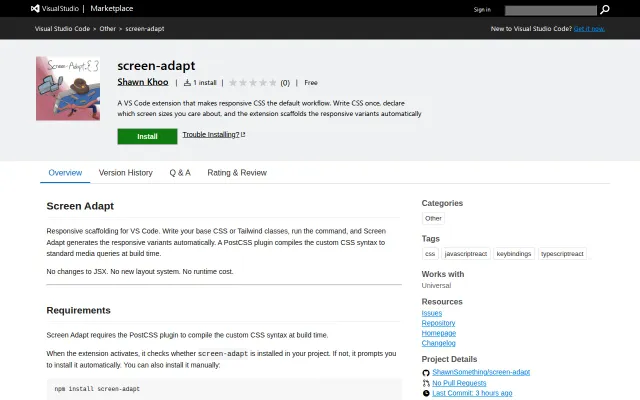Click the Screen Adapt overview heading
Image resolution: width=640 pixels, height=400 pixels.
[80, 206]
